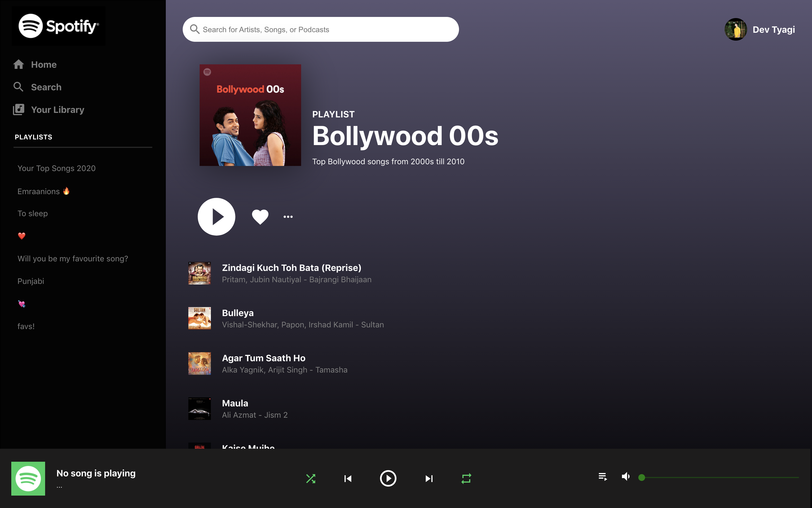Click the Tamasha album thumbnail
812x508 pixels.
pos(200,364)
